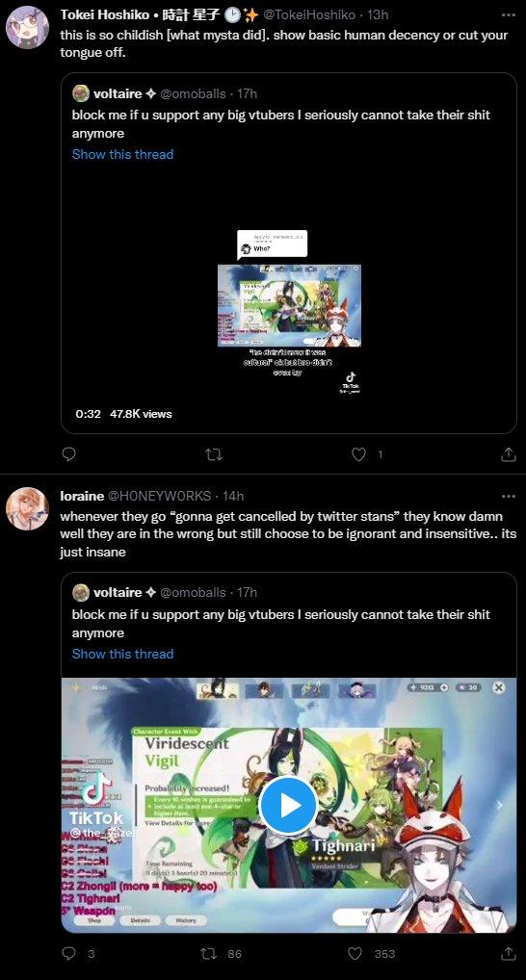Open the @TokeiHoshiko handle link
The width and height of the screenshot is (526, 980).
coord(313,14)
